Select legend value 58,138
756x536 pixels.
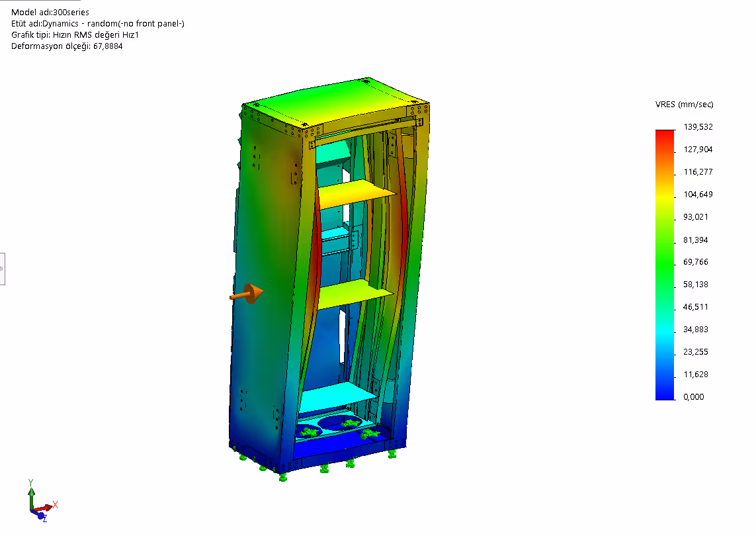pyautogui.click(x=696, y=285)
